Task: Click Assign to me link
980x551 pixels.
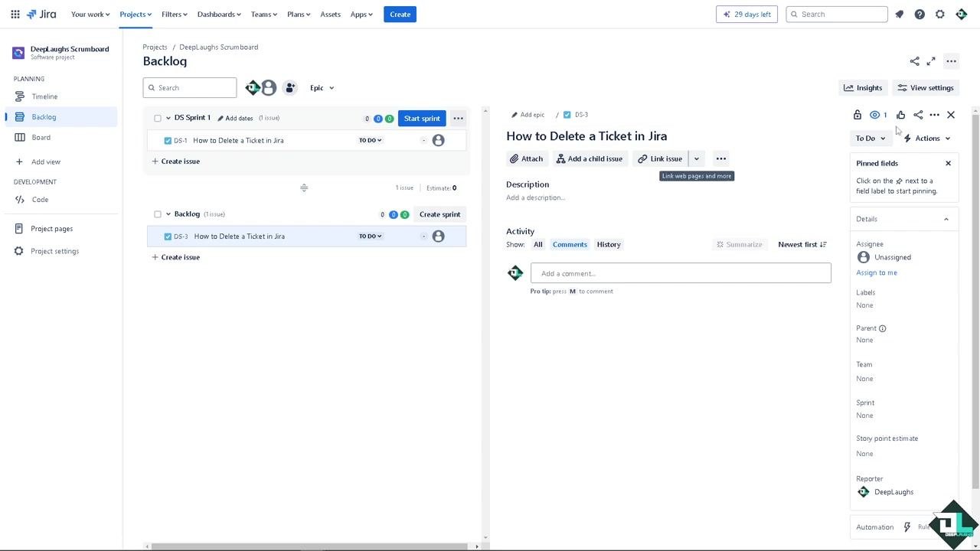Action: [x=877, y=272]
